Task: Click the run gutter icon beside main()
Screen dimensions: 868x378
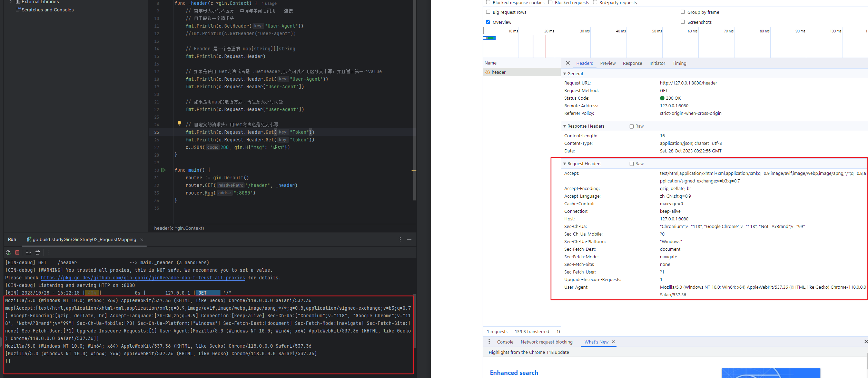Action: pos(164,170)
